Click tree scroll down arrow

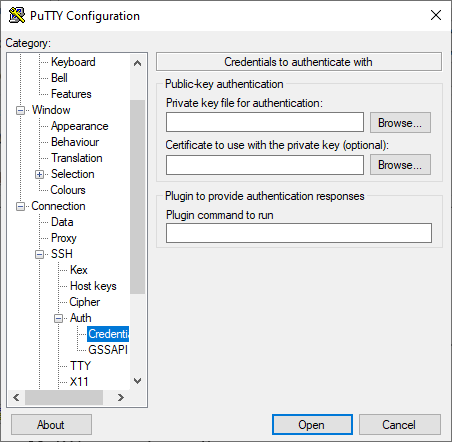(x=137, y=381)
